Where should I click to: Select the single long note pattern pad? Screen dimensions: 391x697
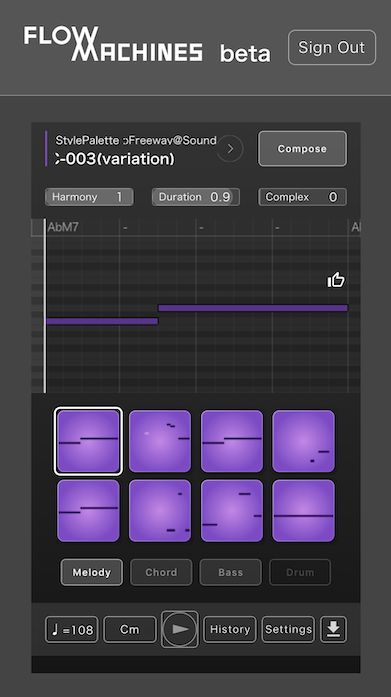coord(303,510)
